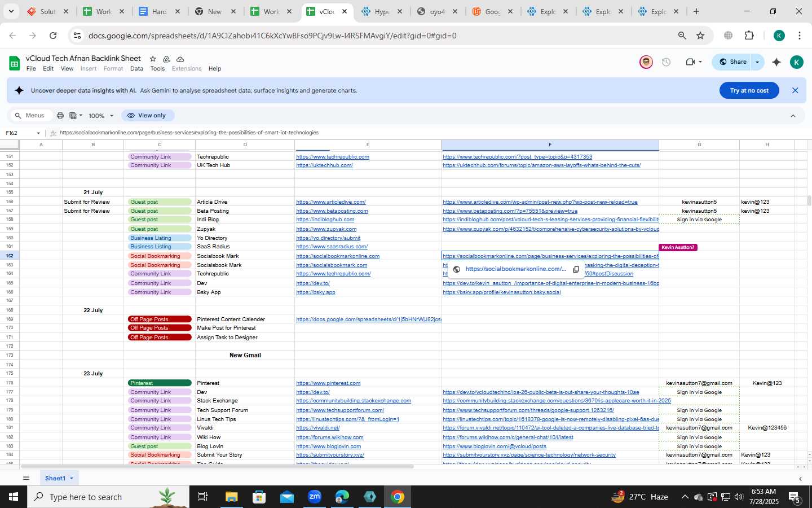Reload the page in Chrome
The width and height of the screenshot is (812, 508).
53,36
